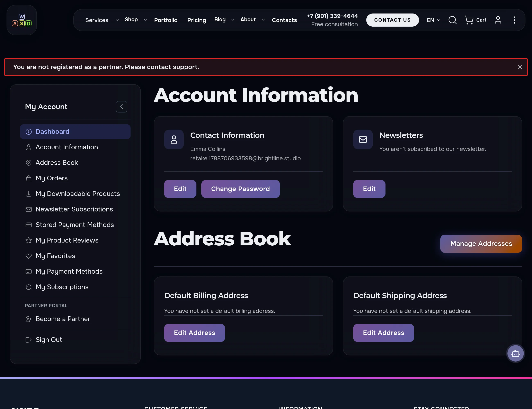Edit the Contact Information

180,189
